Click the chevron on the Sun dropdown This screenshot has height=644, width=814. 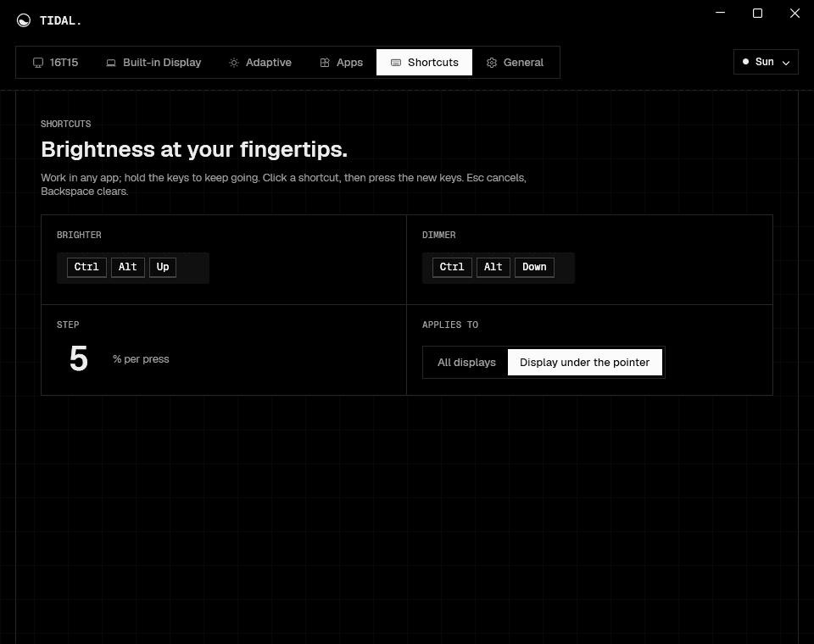coord(786,63)
